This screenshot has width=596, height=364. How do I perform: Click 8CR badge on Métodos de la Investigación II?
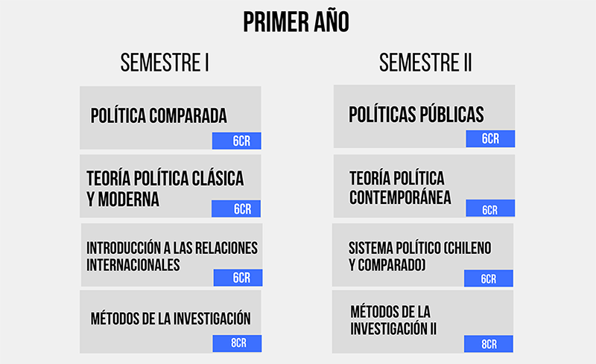click(x=489, y=344)
